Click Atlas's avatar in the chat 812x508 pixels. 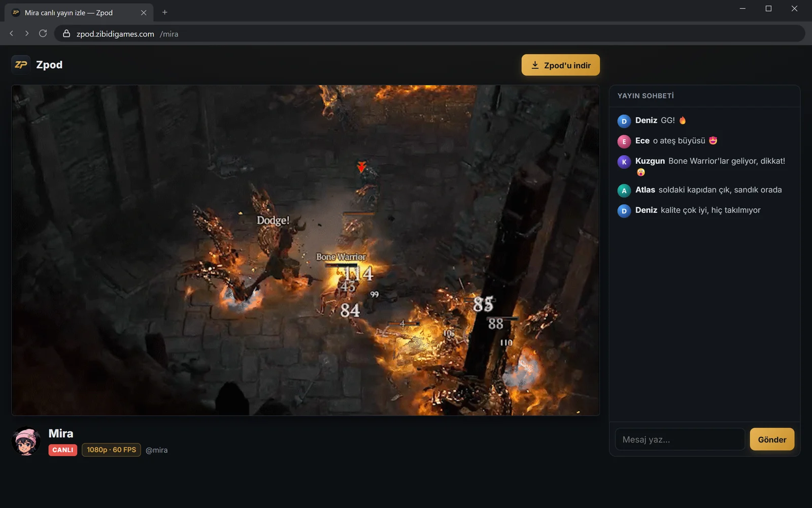(x=624, y=190)
